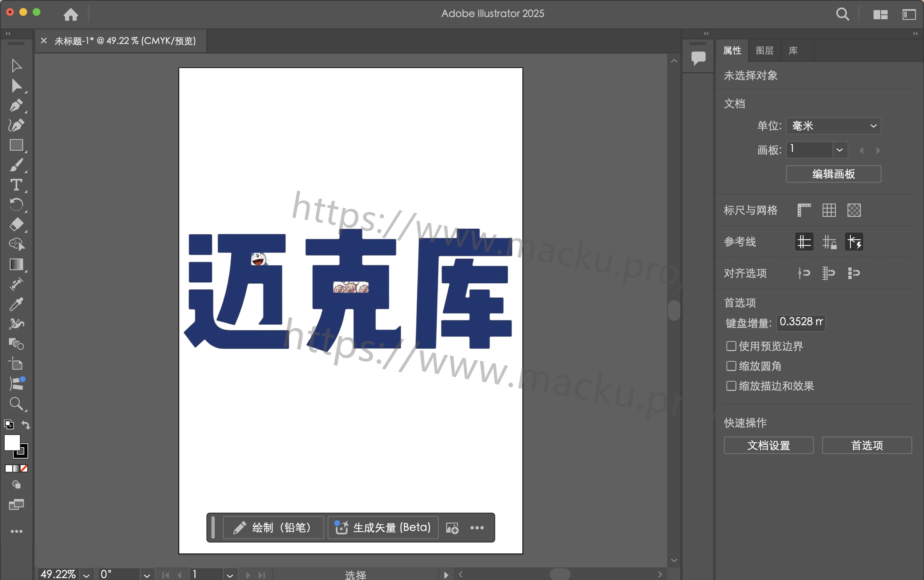Image resolution: width=924 pixels, height=580 pixels.
Task: Select the Eyedropper tool
Action: pyautogui.click(x=16, y=304)
